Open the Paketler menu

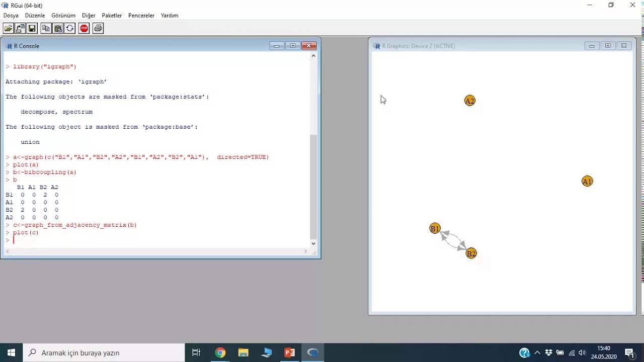(x=112, y=16)
